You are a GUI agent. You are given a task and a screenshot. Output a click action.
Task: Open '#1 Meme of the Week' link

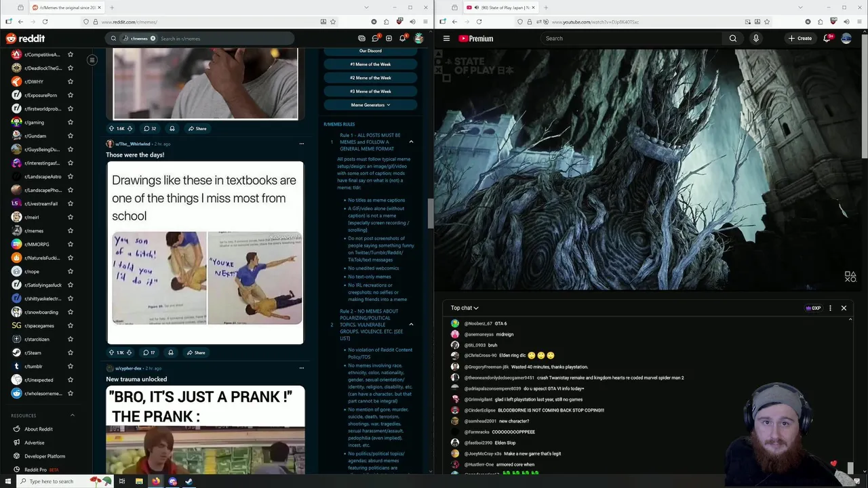coord(370,64)
